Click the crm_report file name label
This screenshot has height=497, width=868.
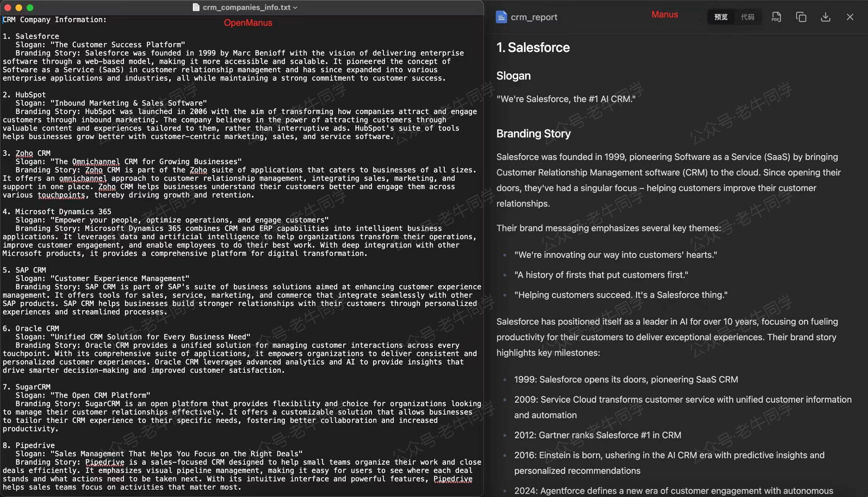pos(534,17)
